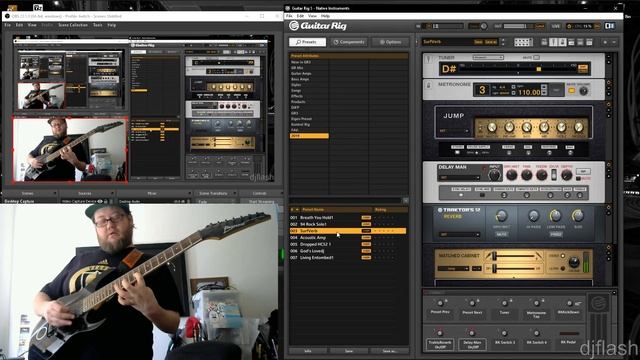Click the Reverb SIZE knob

tap(578, 216)
